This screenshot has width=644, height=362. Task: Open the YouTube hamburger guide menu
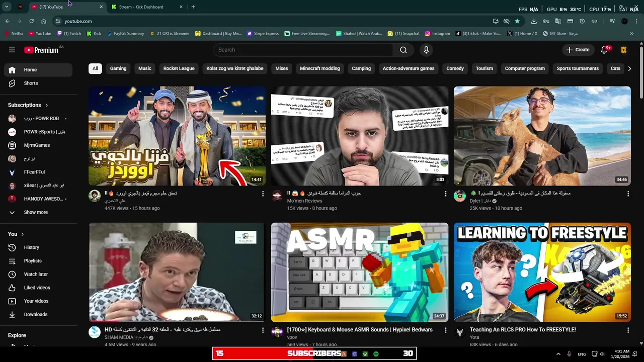tap(12, 50)
